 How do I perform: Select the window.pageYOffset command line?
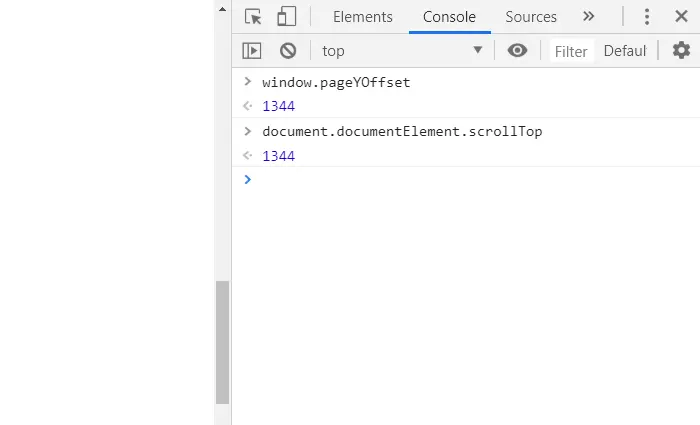[x=336, y=83]
